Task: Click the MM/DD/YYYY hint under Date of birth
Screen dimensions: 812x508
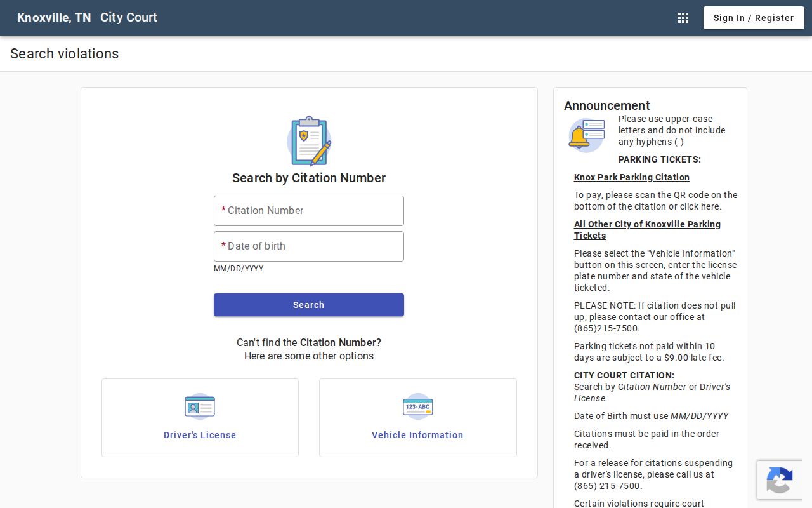Action: (239, 269)
